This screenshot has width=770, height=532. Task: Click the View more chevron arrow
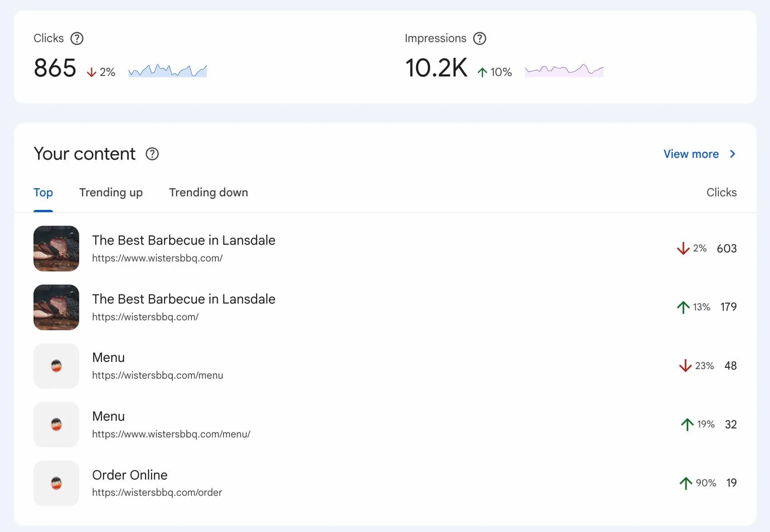[x=732, y=154]
